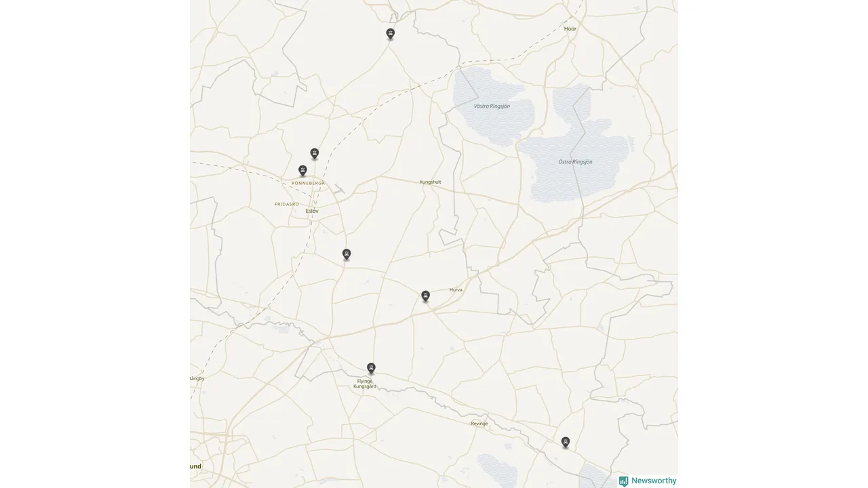868x488 pixels.
Task: Select the Höör town label
Action: pyautogui.click(x=570, y=28)
